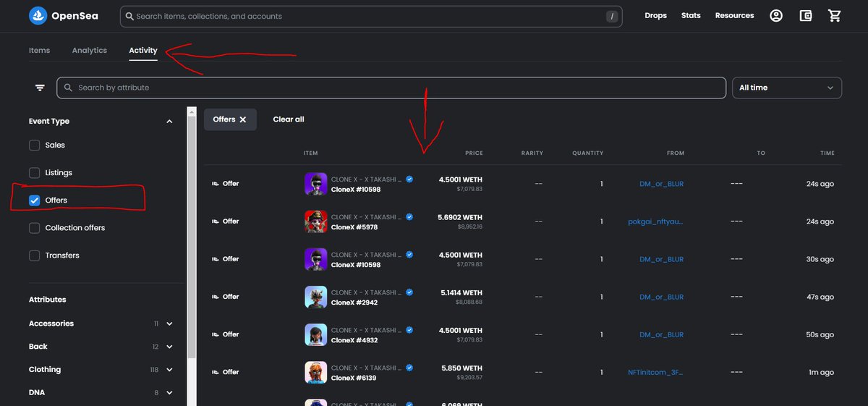The image size is (868, 406).
Task: Click the Attributes section heading
Action: 48,300
